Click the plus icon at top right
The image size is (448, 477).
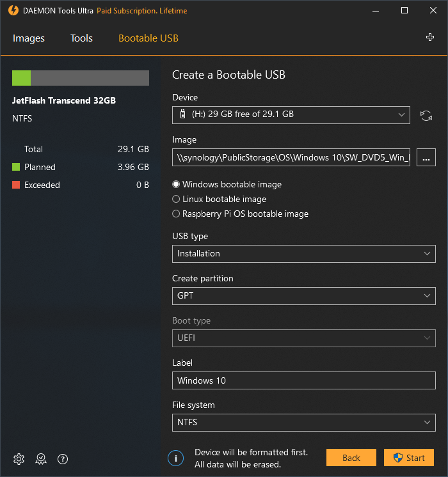429,38
